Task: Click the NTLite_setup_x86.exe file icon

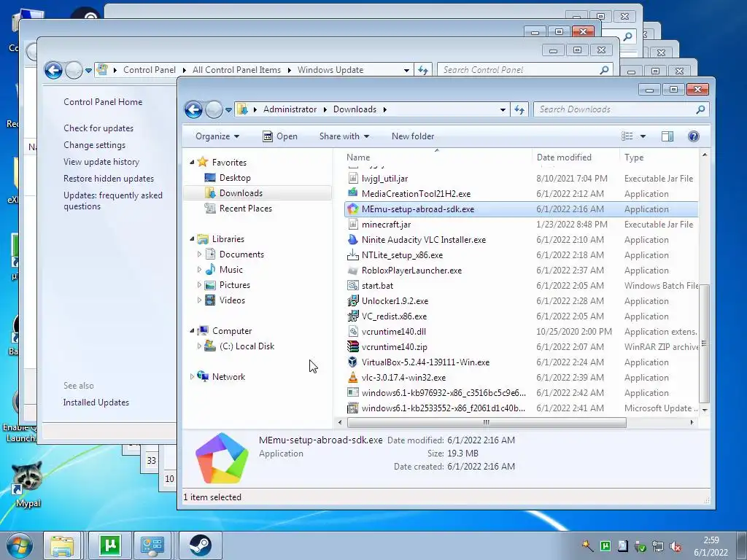Action: click(x=352, y=254)
